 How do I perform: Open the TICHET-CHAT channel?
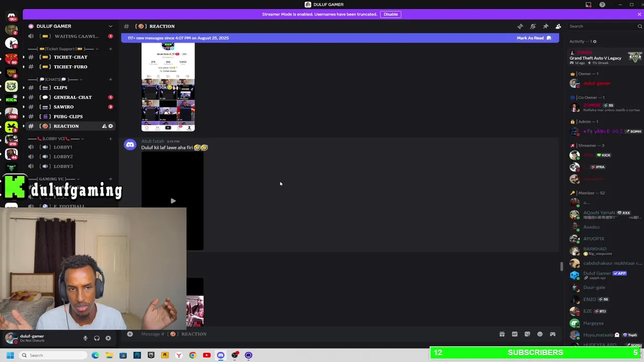click(70, 57)
